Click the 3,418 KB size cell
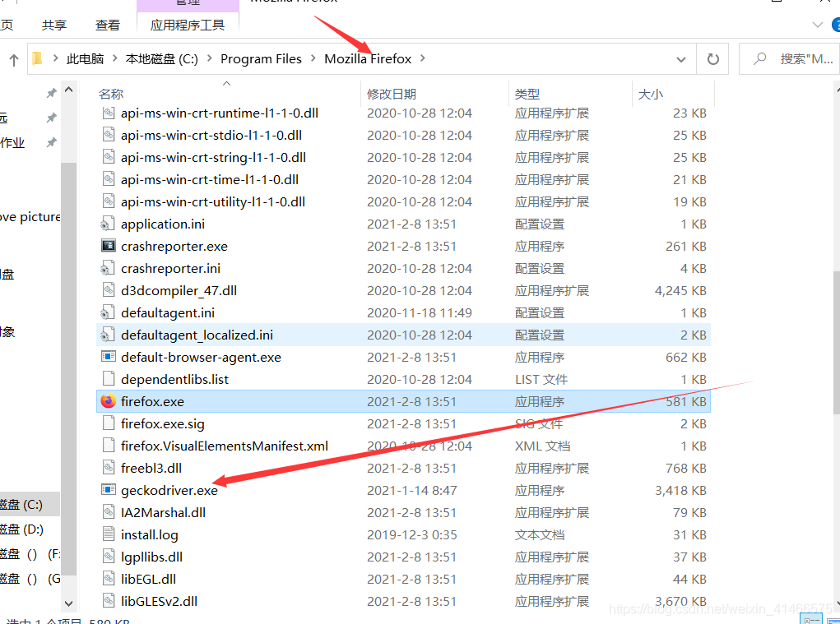The height and width of the screenshot is (624, 840). [x=680, y=490]
